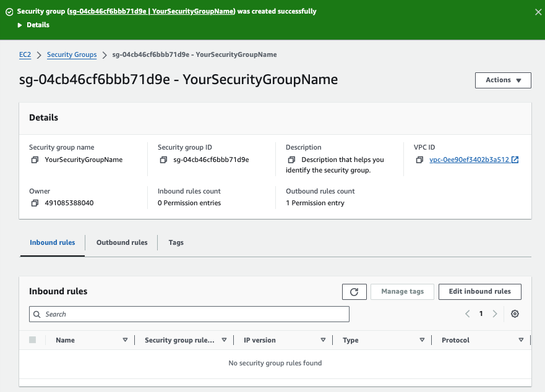Click the '1 Permission entry' text
Image resolution: width=545 pixels, height=392 pixels.
315,203
